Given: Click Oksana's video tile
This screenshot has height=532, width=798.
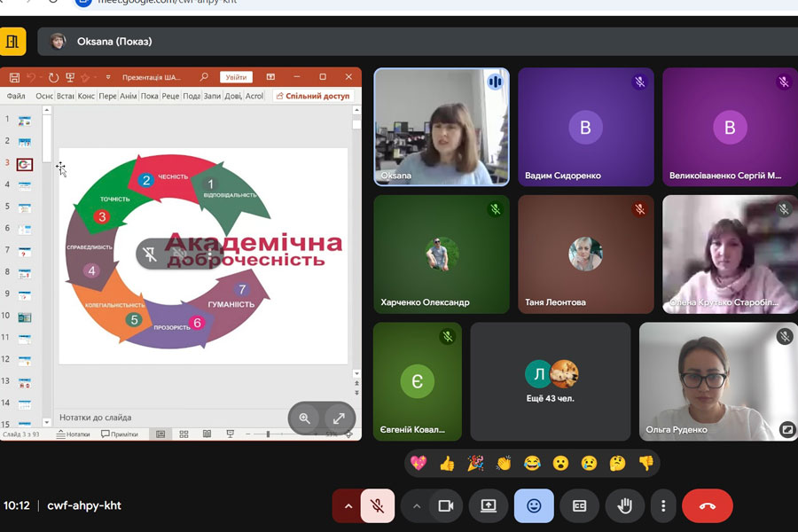Looking at the screenshot, I should click(442, 127).
